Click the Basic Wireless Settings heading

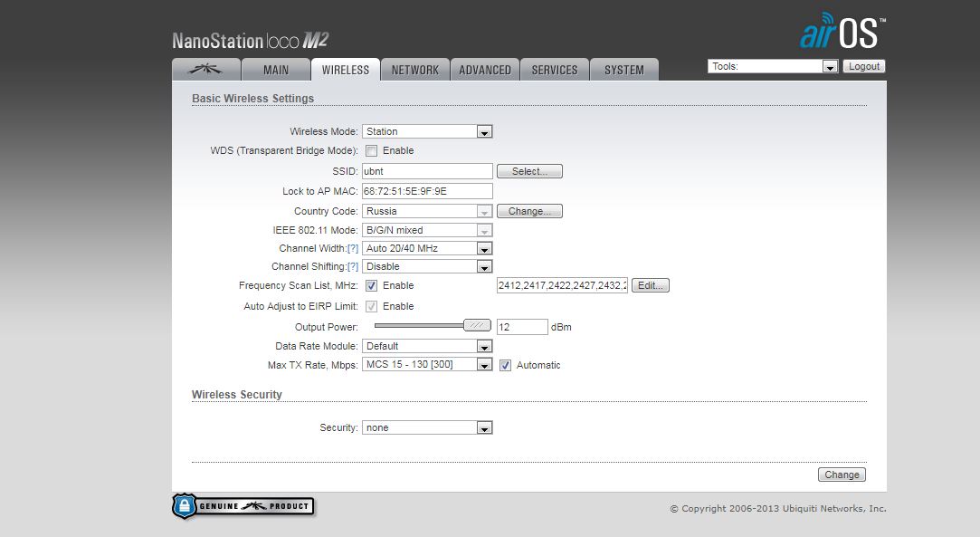coord(253,98)
